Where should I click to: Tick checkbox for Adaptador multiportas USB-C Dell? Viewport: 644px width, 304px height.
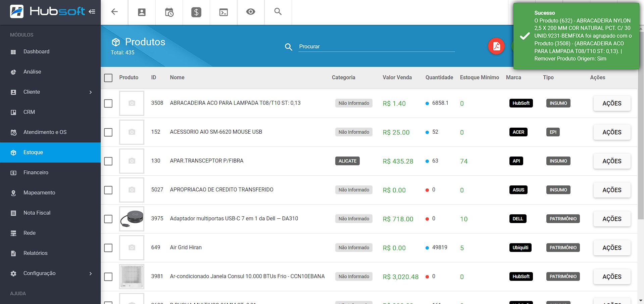click(108, 219)
